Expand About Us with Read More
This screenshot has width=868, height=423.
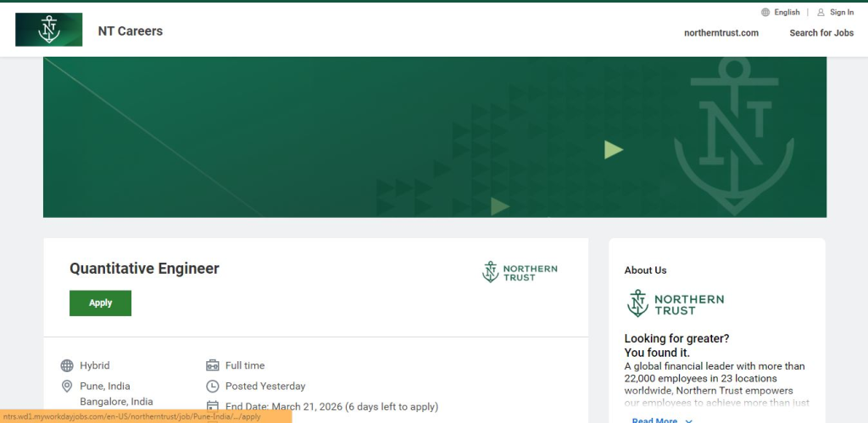[x=662, y=420]
